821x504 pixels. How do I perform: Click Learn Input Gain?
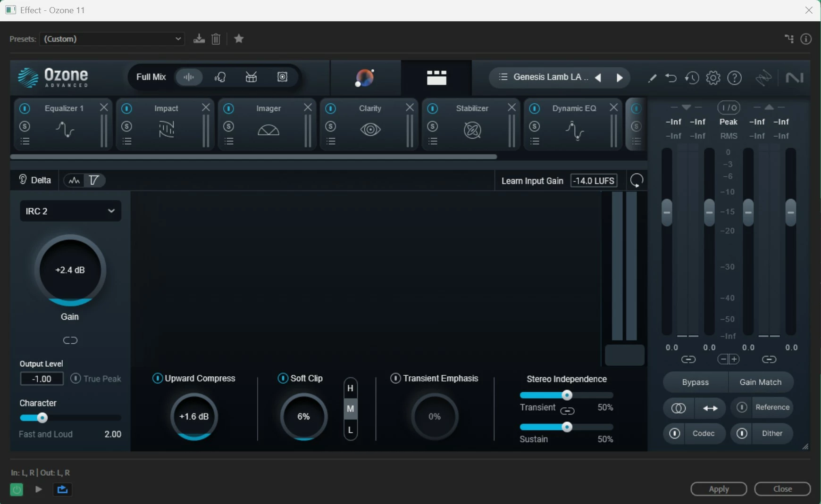[x=532, y=181]
